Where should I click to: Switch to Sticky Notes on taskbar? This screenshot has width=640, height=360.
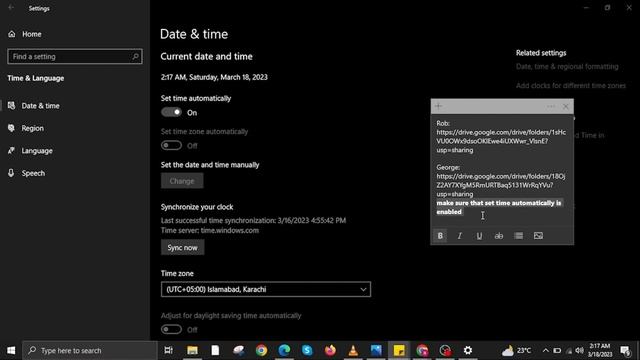pos(399,350)
